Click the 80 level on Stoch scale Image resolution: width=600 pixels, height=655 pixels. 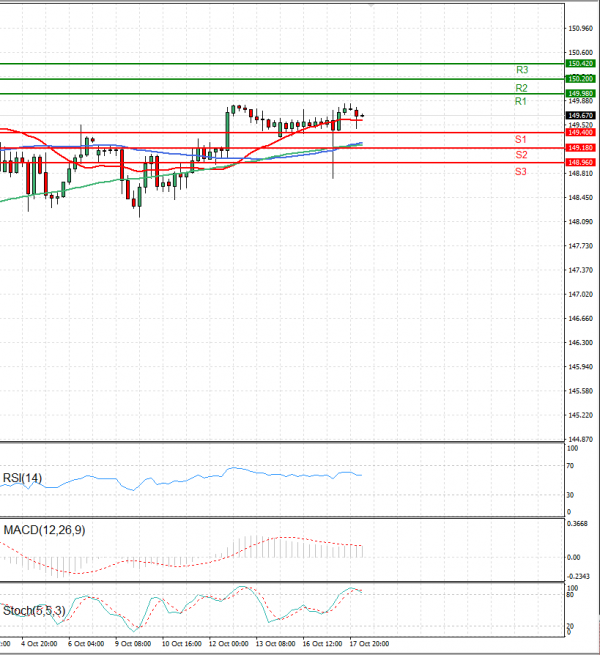point(570,594)
